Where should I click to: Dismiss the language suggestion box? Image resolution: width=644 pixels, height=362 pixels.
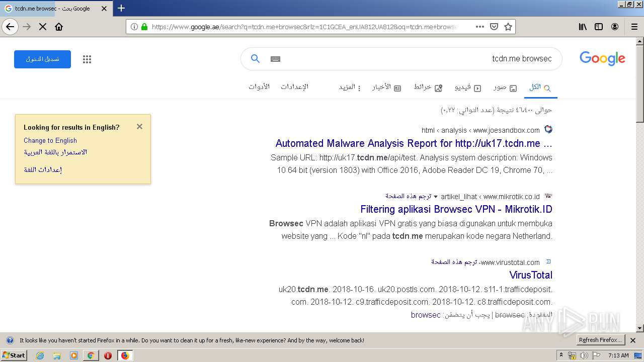[140, 127]
